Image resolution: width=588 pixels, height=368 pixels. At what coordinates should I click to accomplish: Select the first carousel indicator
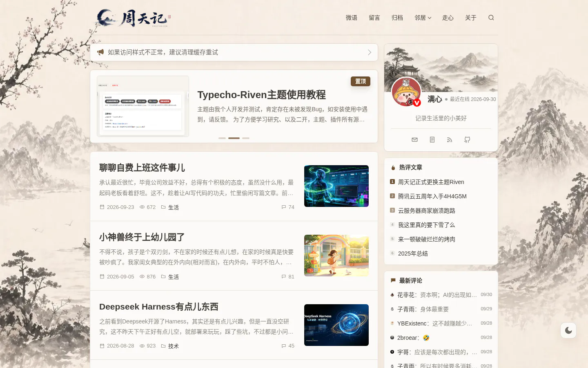tap(222, 138)
